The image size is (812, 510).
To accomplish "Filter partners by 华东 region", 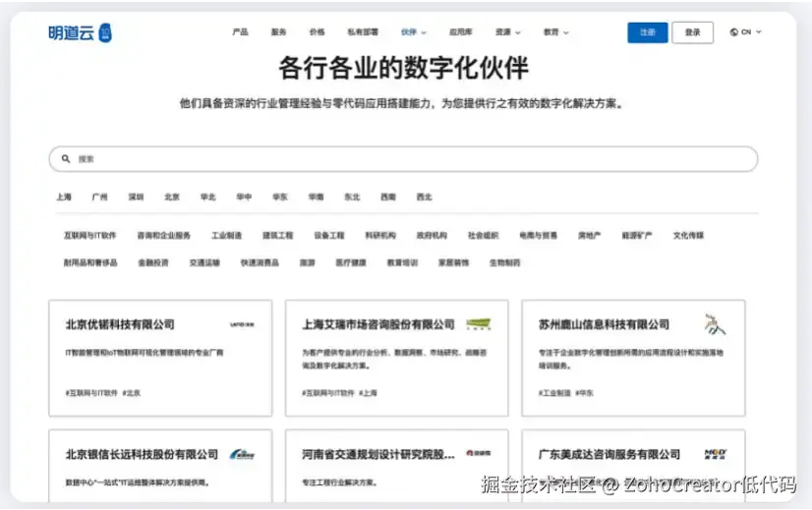I will [279, 197].
